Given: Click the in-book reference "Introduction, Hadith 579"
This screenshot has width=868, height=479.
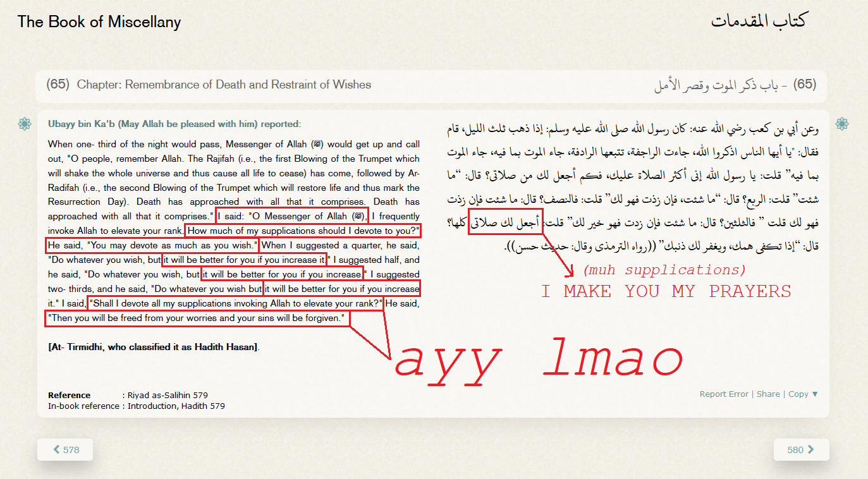Looking at the screenshot, I should [176, 406].
